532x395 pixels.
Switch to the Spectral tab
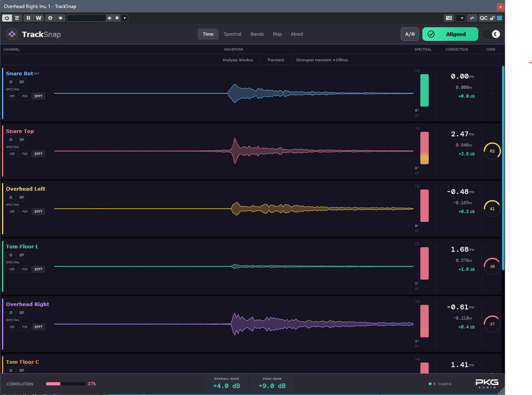pyautogui.click(x=233, y=34)
